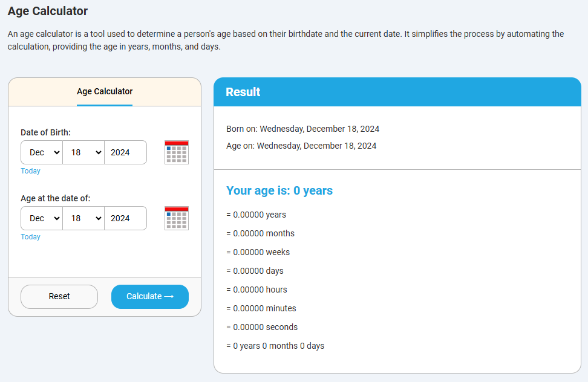Click the Date of Birth year field

(126, 152)
